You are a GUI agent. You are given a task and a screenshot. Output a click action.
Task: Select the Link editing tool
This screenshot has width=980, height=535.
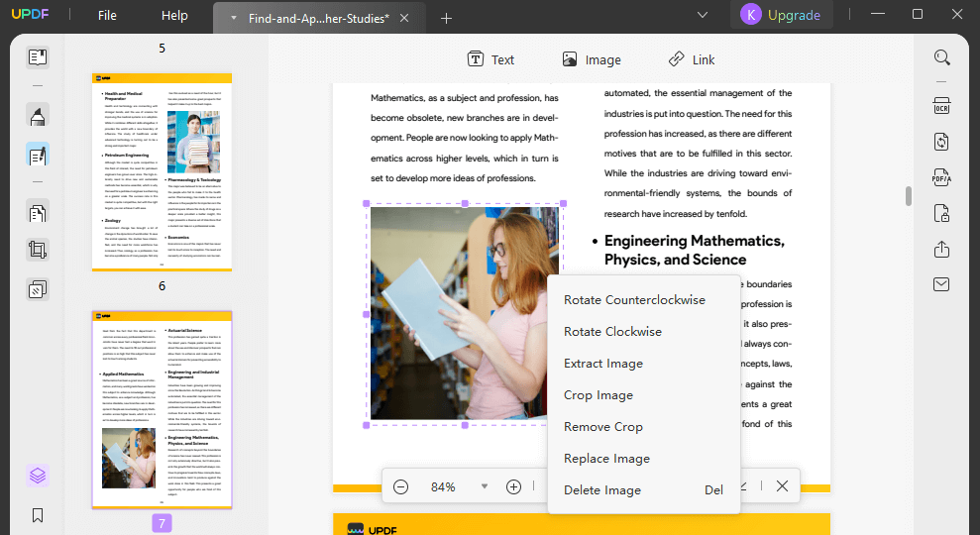click(x=692, y=59)
